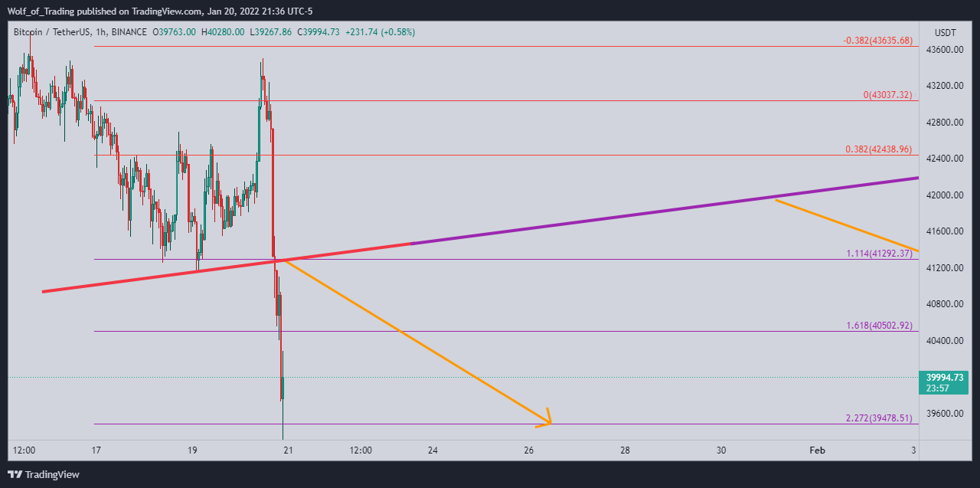Image resolution: width=980 pixels, height=488 pixels.
Task: Click the 30 date label on time axis
Action: tap(721, 450)
